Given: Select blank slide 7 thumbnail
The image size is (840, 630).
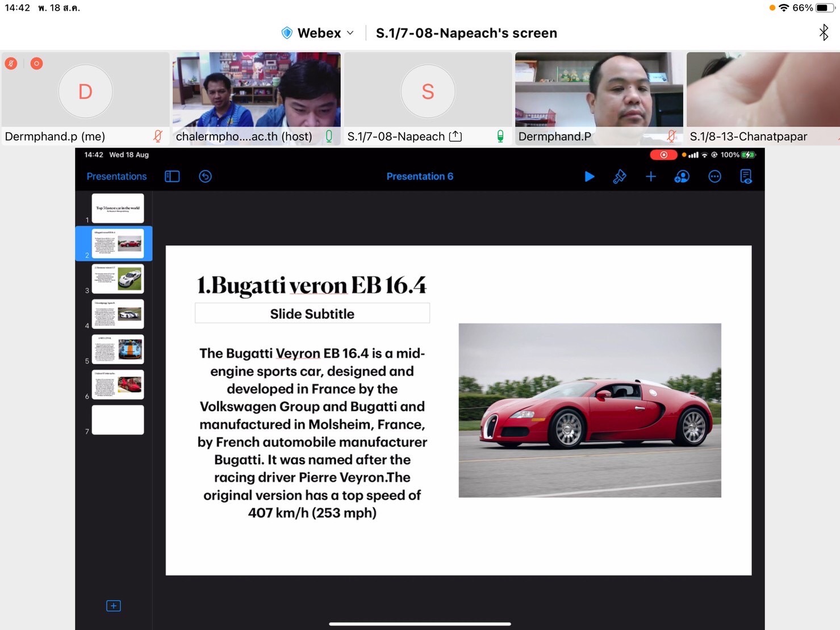Looking at the screenshot, I should (x=118, y=420).
